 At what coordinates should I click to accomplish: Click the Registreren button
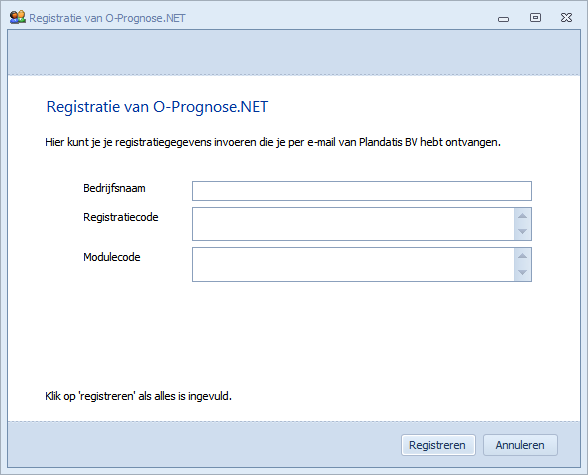438,445
